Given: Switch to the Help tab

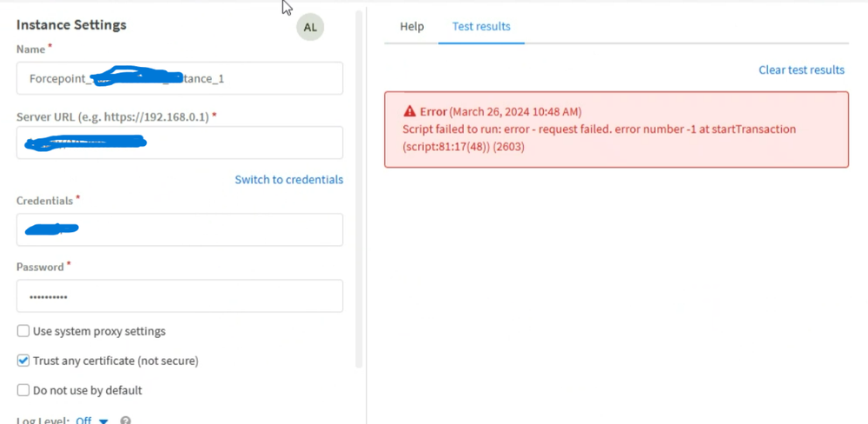Looking at the screenshot, I should [412, 26].
